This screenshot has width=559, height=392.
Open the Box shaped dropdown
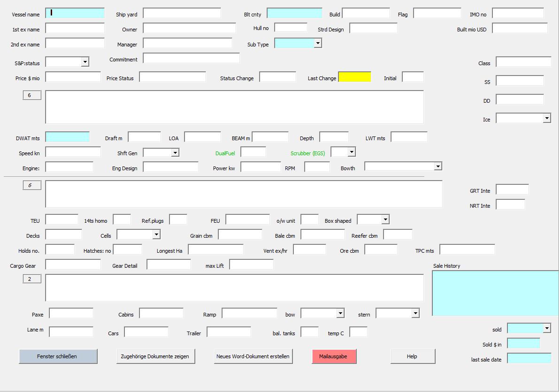tap(385, 219)
